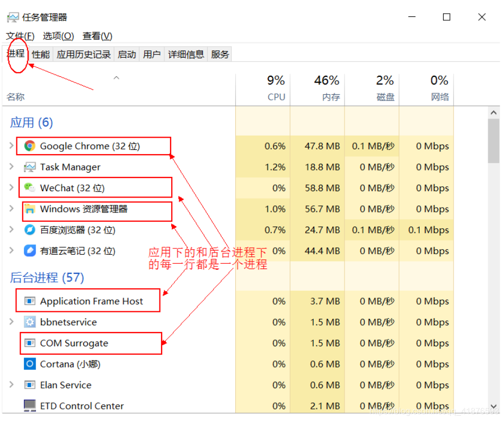Sort by the 磁盘 column header
504x421 pixels.
(372, 90)
